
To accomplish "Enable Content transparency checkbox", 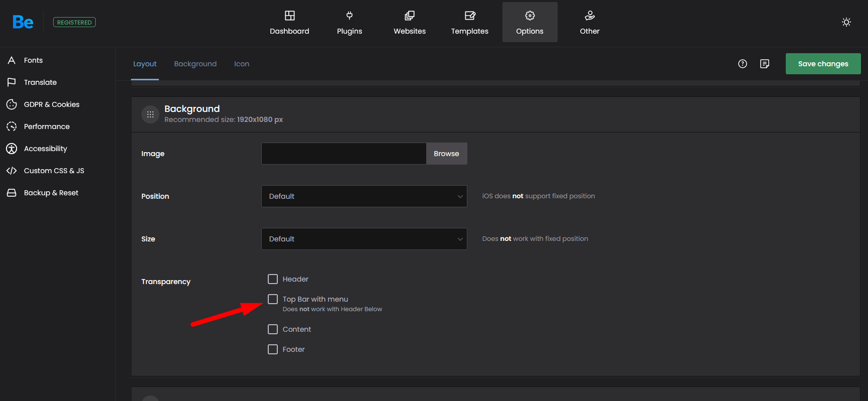I will tap(273, 329).
